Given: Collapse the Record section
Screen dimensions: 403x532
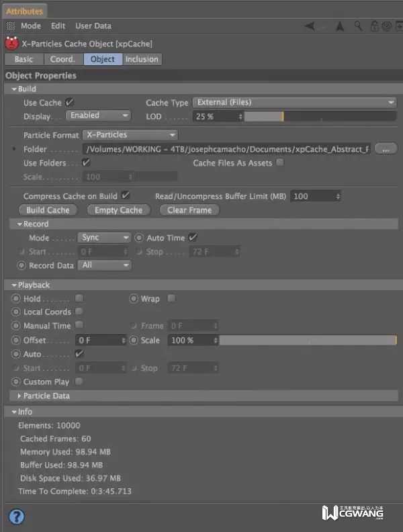Looking at the screenshot, I should (19, 224).
